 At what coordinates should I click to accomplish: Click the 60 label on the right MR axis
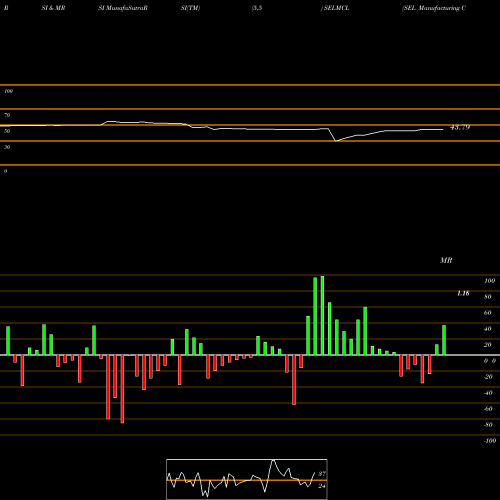(x=488, y=313)
